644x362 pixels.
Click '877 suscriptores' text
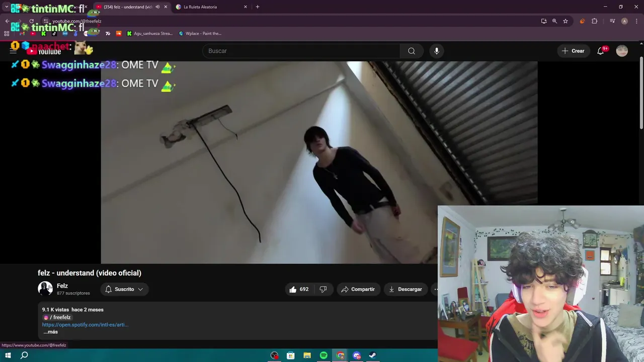(73, 293)
